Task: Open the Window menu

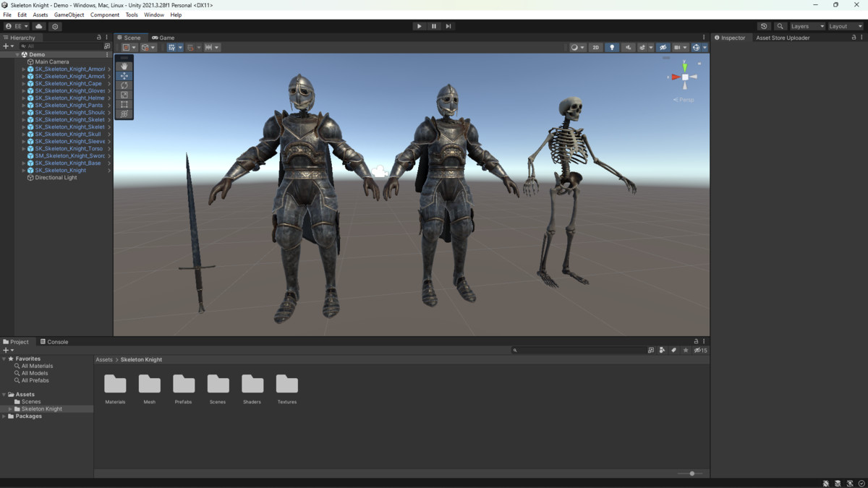Action: tap(153, 14)
